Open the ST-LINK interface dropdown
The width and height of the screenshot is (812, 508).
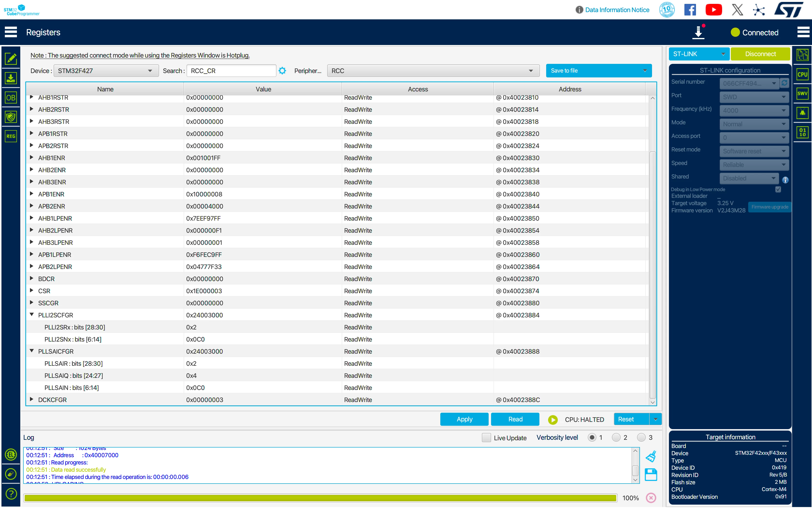tap(699, 54)
